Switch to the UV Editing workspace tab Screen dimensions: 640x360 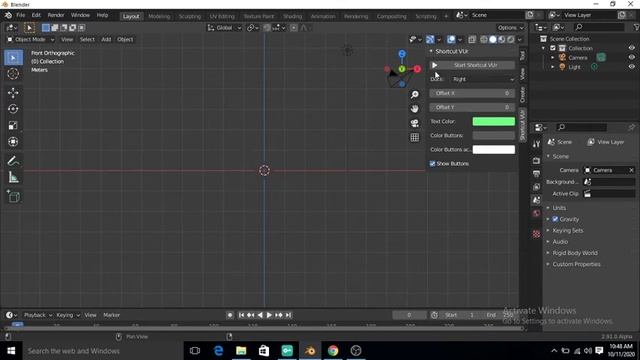pos(222,16)
